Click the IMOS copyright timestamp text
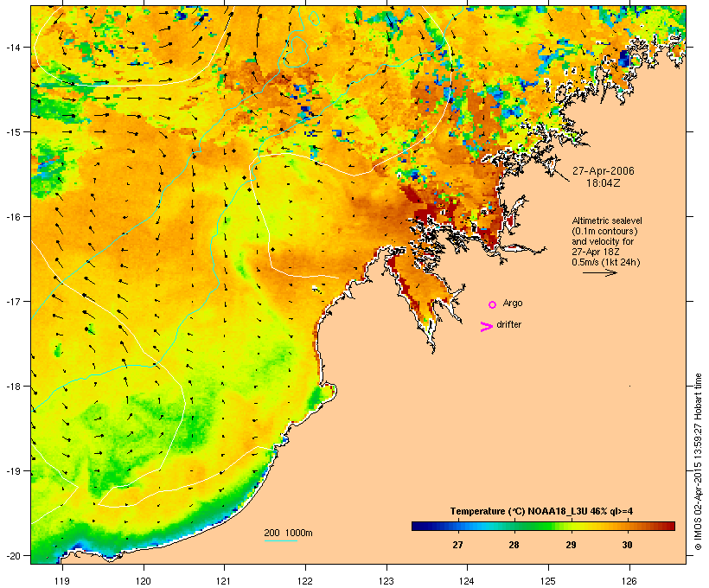This screenshot has height=588, width=709. [x=698, y=462]
